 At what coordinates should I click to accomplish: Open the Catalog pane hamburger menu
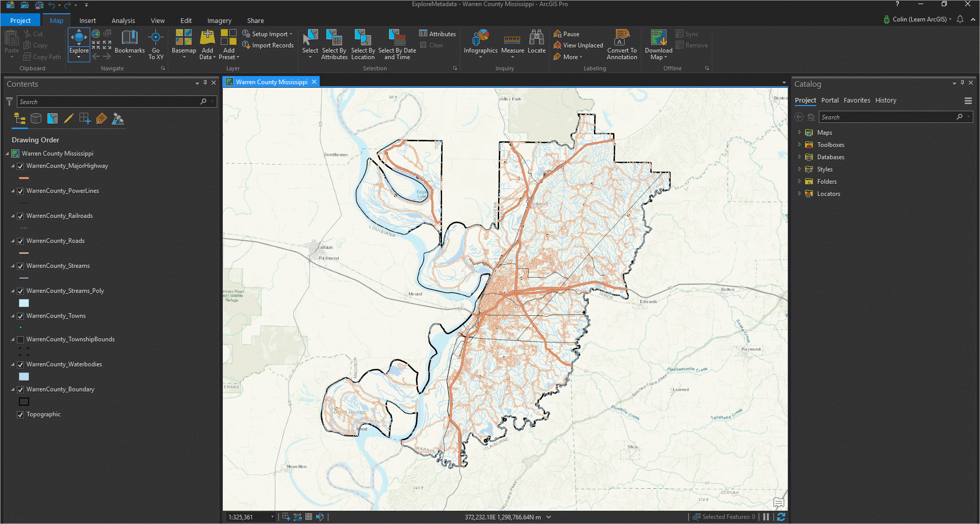pyautogui.click(x=968, y=101)
